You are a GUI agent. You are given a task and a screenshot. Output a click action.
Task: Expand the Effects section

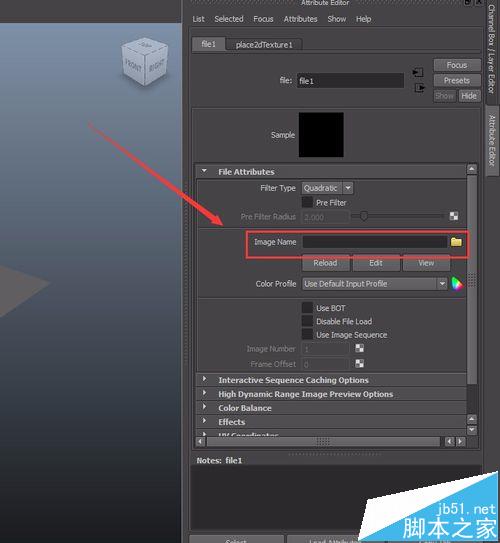[204, 421]
